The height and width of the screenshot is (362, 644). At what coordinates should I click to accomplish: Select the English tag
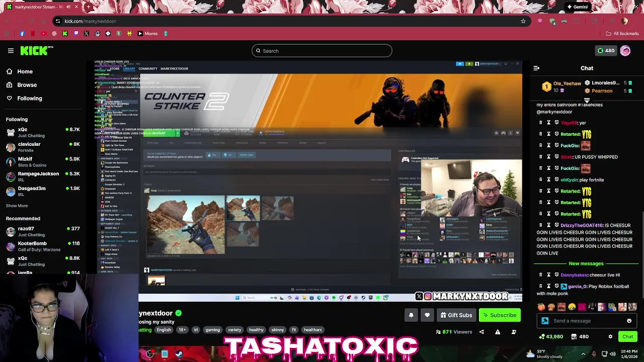point(164,330)
